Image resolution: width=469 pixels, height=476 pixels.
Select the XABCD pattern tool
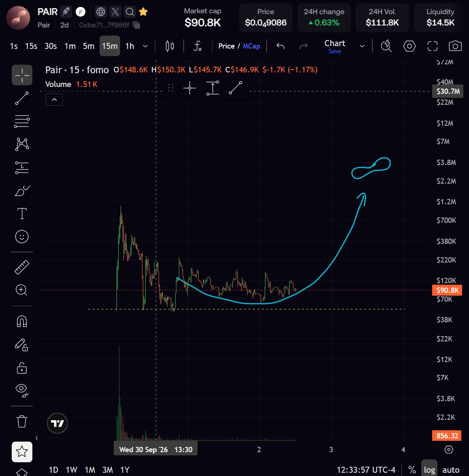[22, 144]
